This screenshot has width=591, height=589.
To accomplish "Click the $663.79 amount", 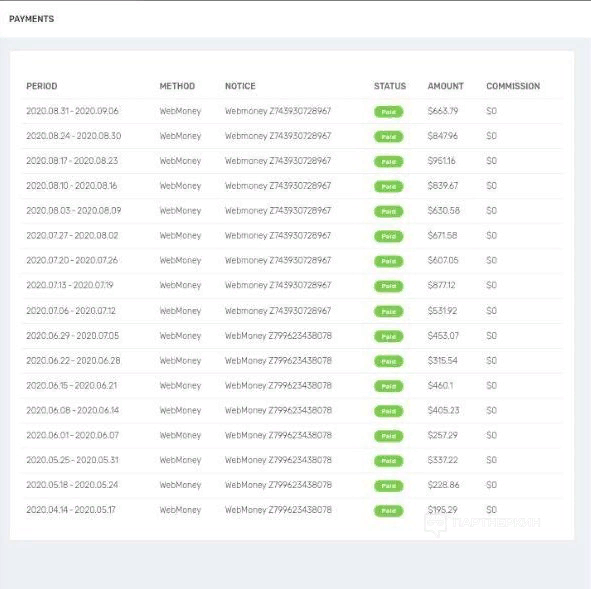I will [443, 111].
